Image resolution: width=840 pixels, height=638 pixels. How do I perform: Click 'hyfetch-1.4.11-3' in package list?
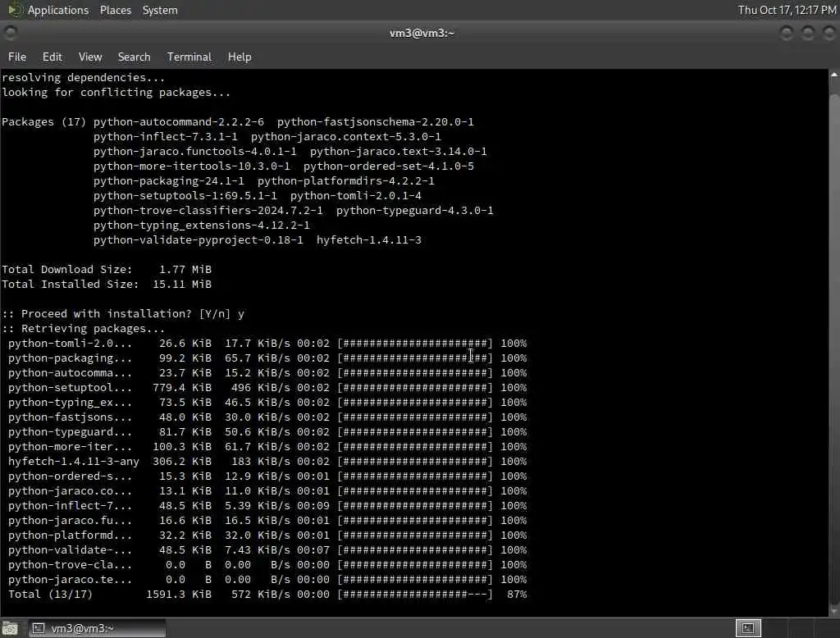pos(369,240)
